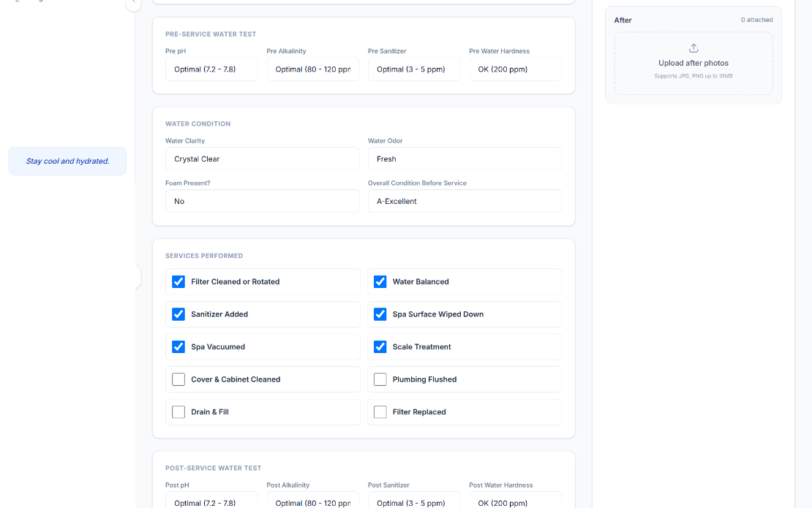
Task: Click the Pre-Service Water Test heading
Action: (211, 34)
